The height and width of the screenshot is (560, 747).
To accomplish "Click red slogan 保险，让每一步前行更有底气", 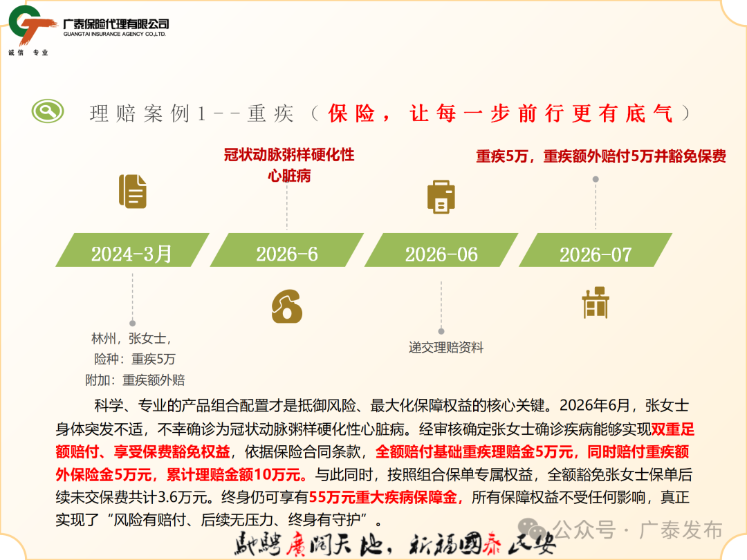I will tap(500, 114).
